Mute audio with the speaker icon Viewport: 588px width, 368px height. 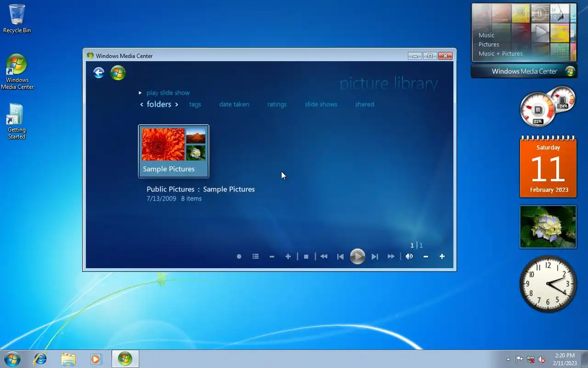(x=409, y=257)
